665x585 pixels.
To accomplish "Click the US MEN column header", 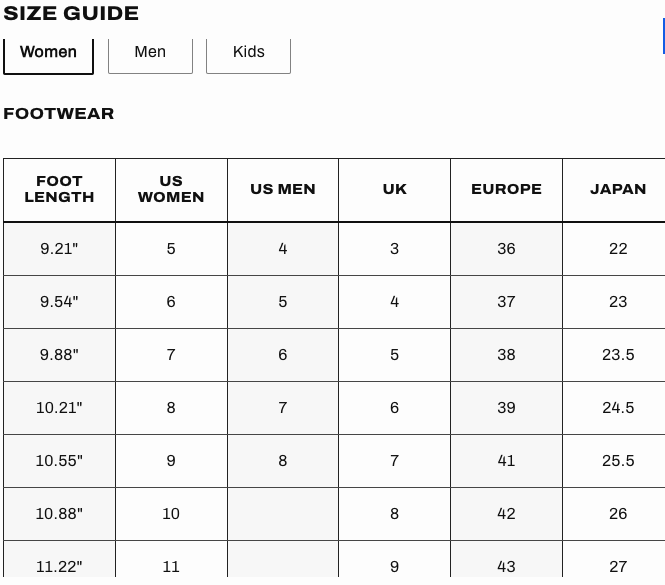I will click(x=283, y=190).
